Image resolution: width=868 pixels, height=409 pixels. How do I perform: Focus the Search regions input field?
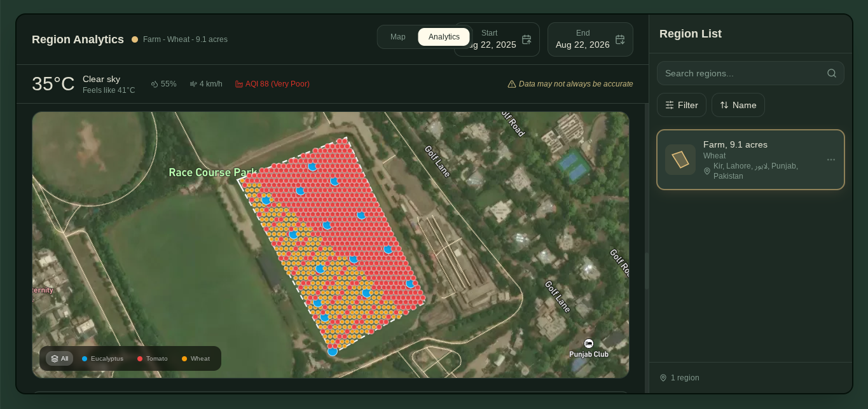point(750,73)
